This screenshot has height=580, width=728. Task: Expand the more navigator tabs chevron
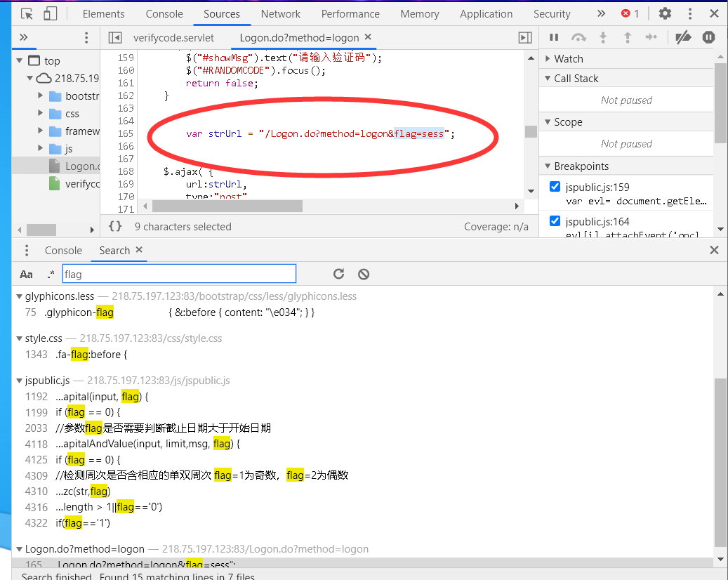24,37
